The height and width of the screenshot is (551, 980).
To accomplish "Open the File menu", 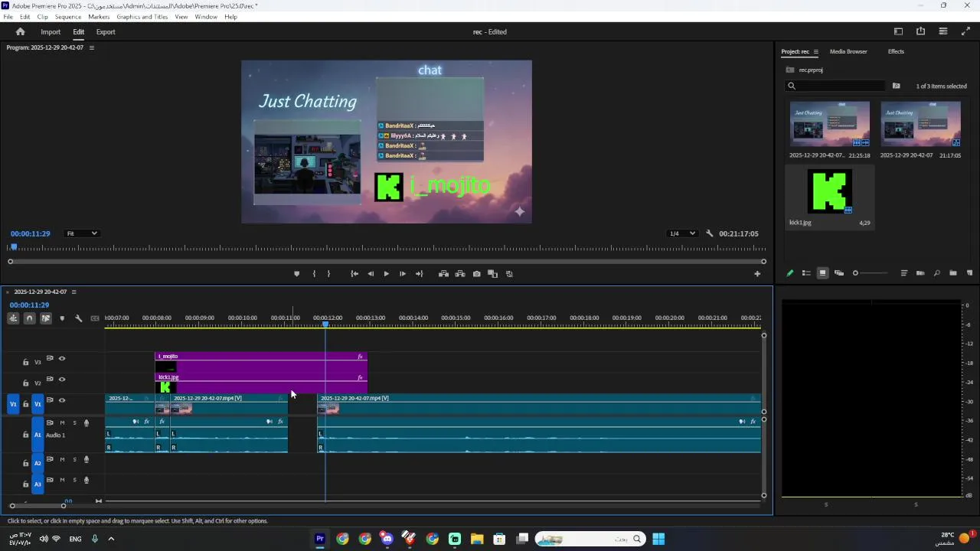I will coord(8,17).
